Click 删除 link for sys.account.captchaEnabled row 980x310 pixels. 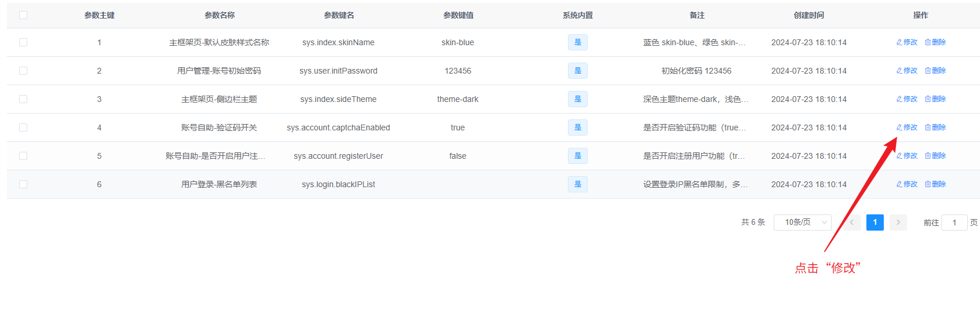(935, 127)
